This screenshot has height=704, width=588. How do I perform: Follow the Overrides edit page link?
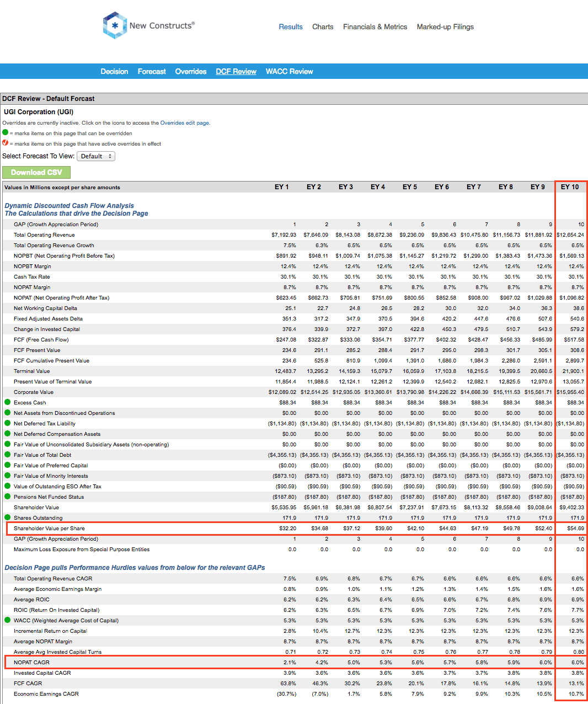tap(184, 123)
